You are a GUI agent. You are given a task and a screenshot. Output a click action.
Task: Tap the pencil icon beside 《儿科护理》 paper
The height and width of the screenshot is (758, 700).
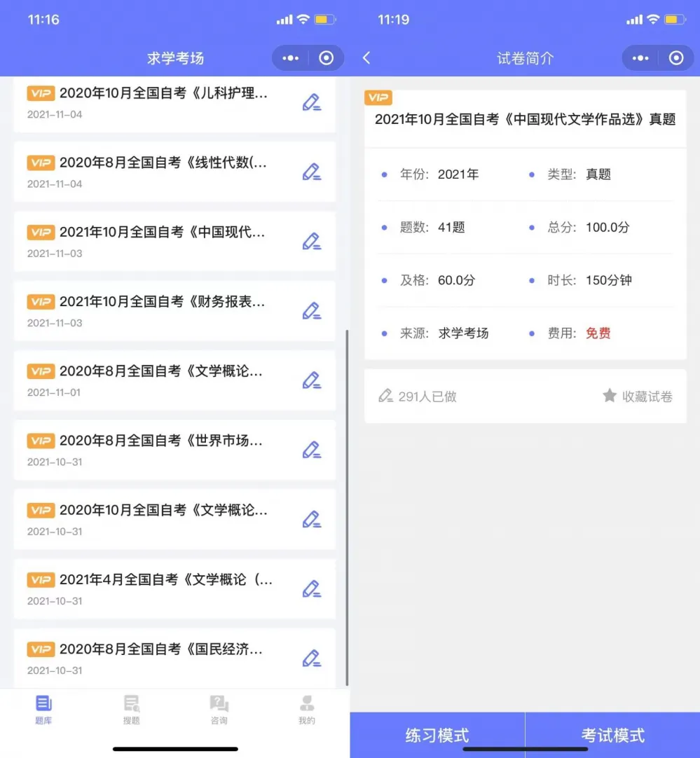point(313,102)
